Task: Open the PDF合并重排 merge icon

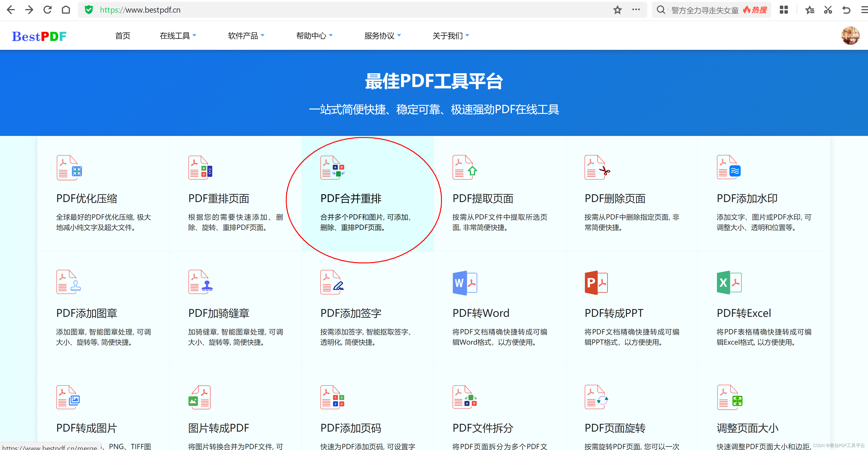Action: click(x=332, y=168)
